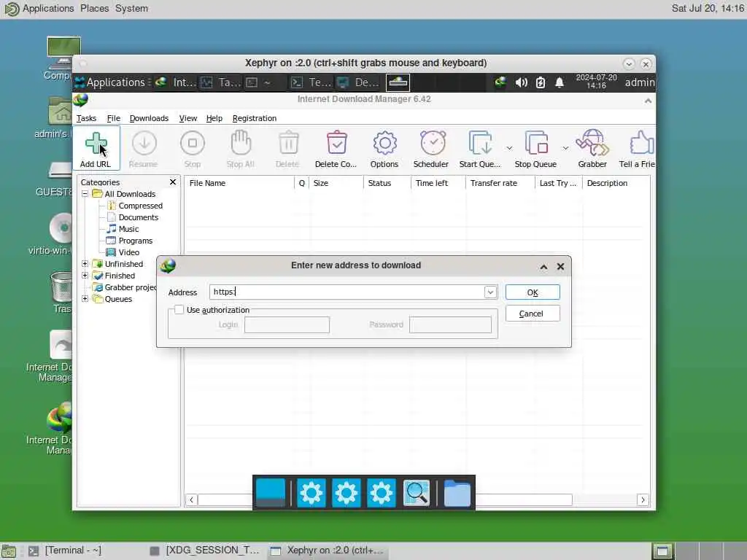Open the Downloads menu
Screen dimensions: 747x560
click(x=149, y=118)
